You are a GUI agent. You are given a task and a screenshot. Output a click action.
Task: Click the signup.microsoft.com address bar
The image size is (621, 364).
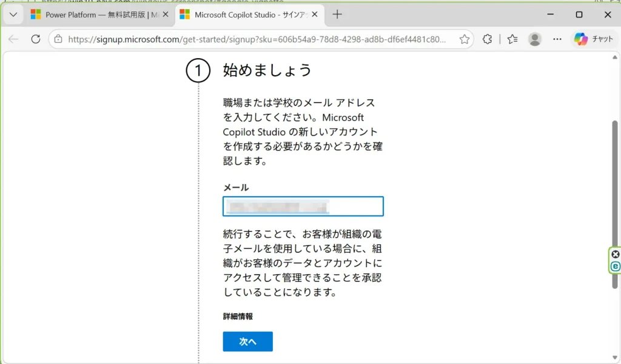[x=258, y=39]
